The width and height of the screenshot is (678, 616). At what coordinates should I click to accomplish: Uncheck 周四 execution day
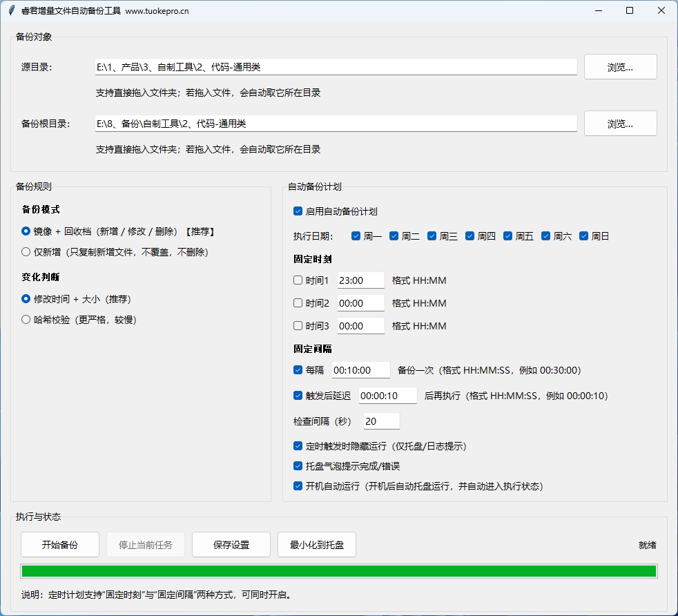tap(470, 236)
